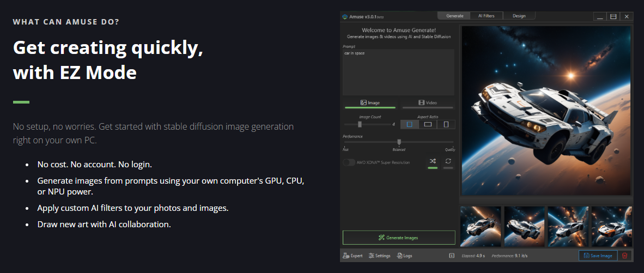Open Settings from the bottom bar
This screenshot has width=644, height=273.
pos(379,256)
